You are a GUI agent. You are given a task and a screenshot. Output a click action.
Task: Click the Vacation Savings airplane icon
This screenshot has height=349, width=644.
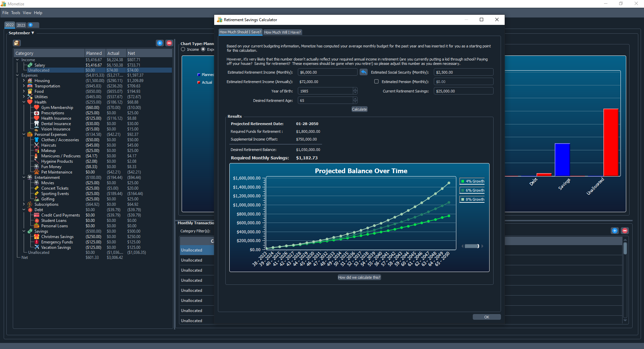pyautogui.click(x=37, y=247)
